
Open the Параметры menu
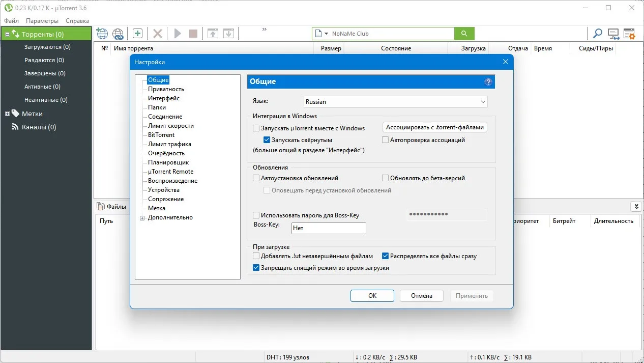[42, 21]
